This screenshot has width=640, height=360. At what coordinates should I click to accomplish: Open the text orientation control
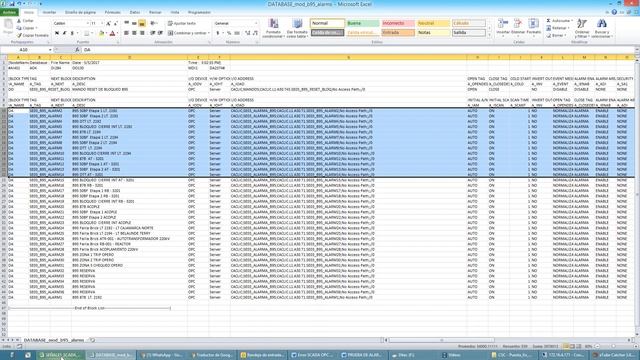pos(154,23)
